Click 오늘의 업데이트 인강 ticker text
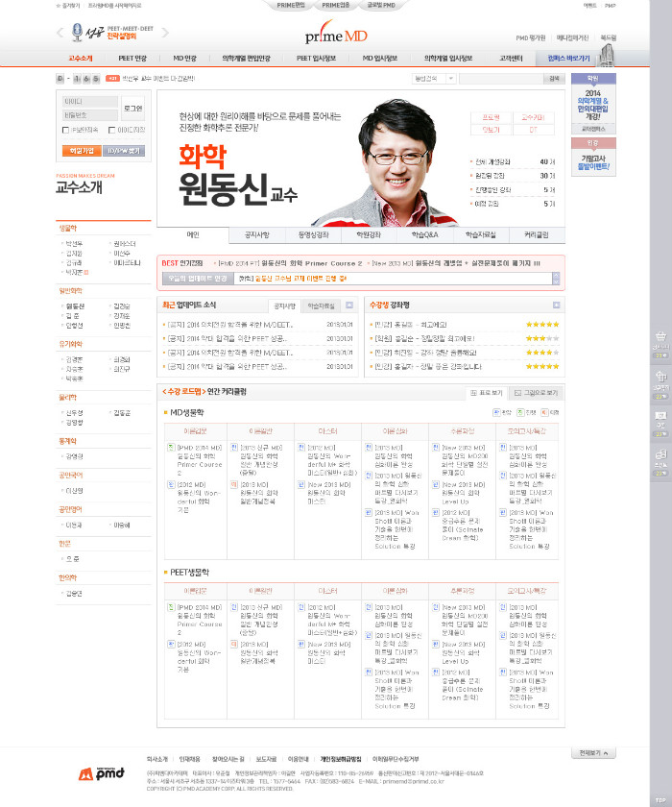Screen dimensions: 672x807 300,279
